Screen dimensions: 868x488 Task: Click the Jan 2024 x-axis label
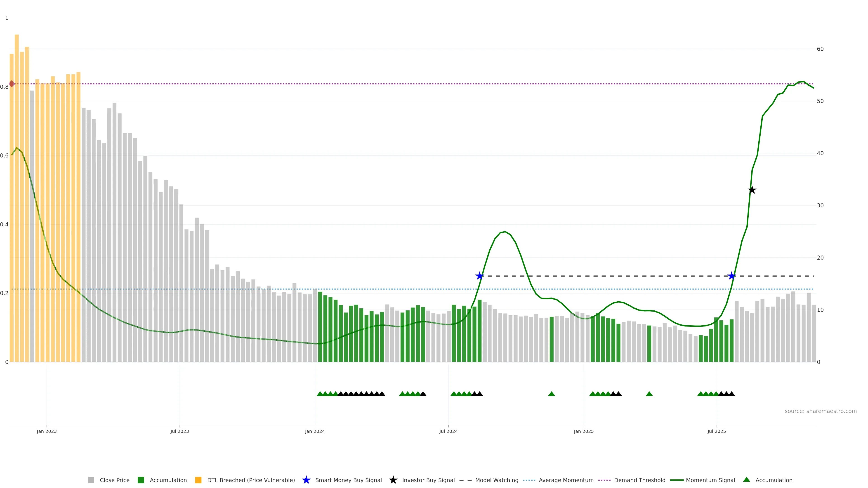(x=315, y=432)
